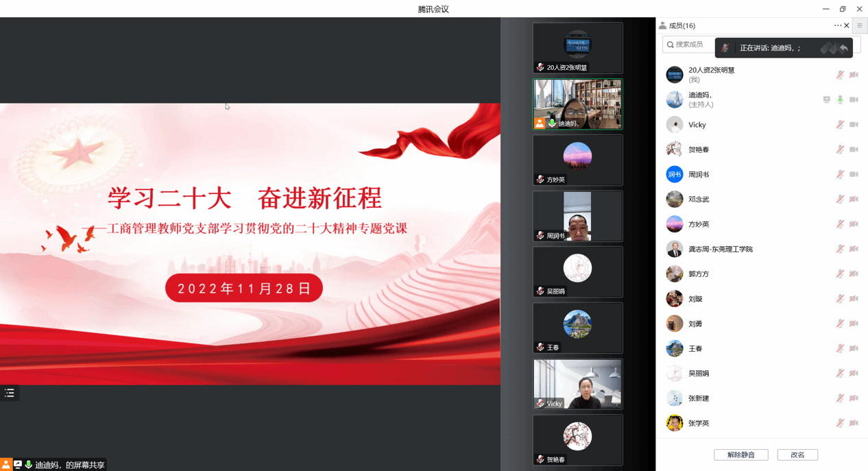Click the 成员(16) panel title
This screenshot has width=868, height=471.
coord(682,26)
